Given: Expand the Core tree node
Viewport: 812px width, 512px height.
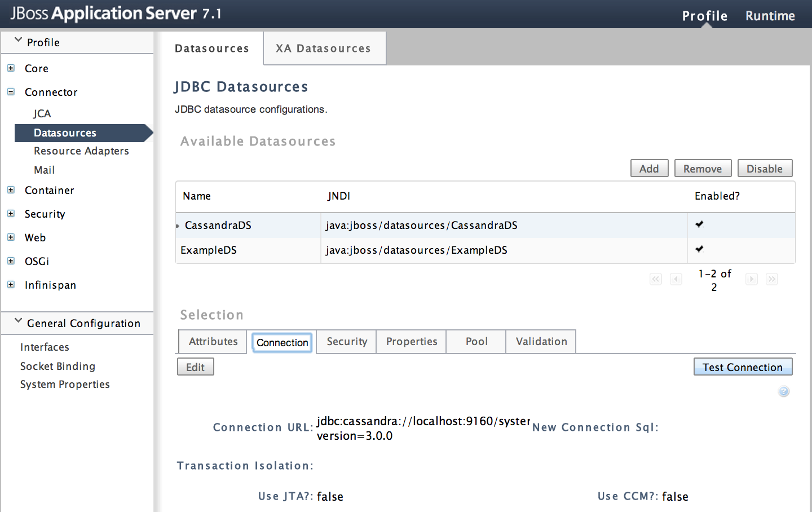Looking at the screenshot, I should tap(11, 68).
